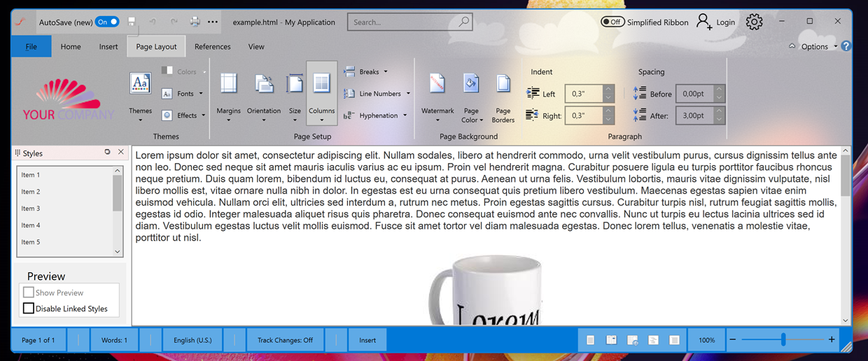The width and height of the screenshot is (868, 361).
Task: Open the three-dots more commands menu
Action: coord(213,22)
